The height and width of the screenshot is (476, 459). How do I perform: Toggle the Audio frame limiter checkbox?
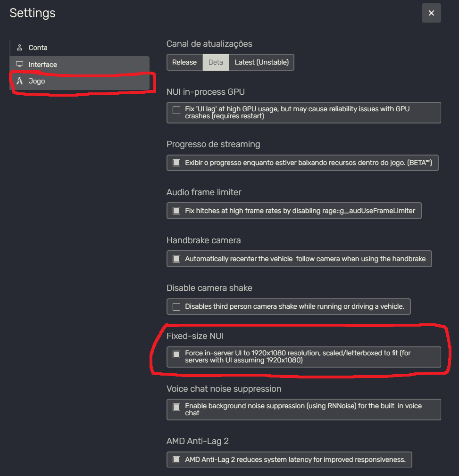(176, 211)
